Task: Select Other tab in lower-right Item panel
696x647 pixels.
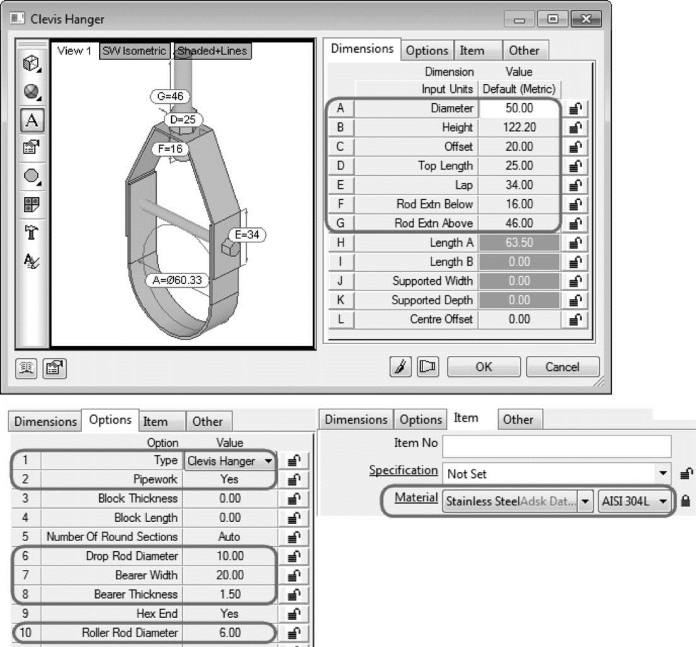Action: [518, 419]
